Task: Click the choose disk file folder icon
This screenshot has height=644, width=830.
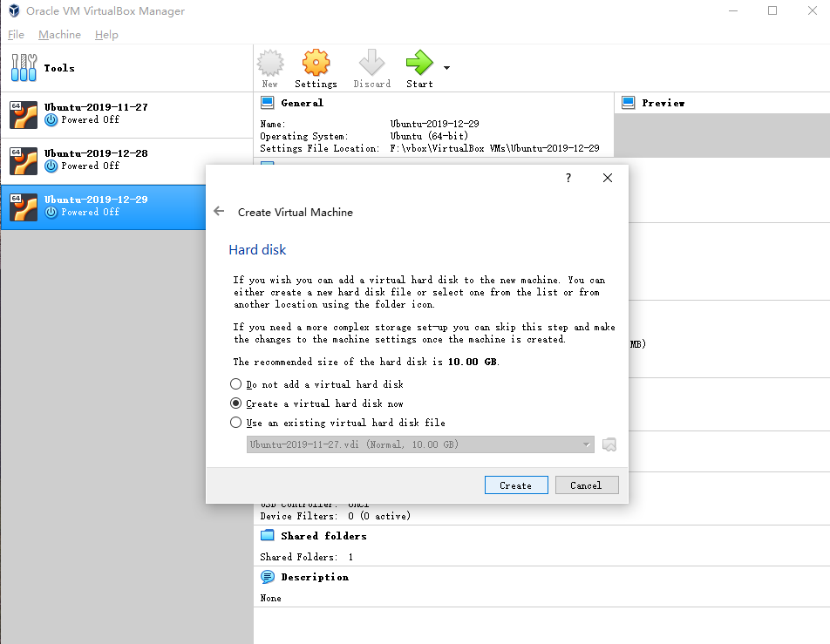Action: [609, 444]
